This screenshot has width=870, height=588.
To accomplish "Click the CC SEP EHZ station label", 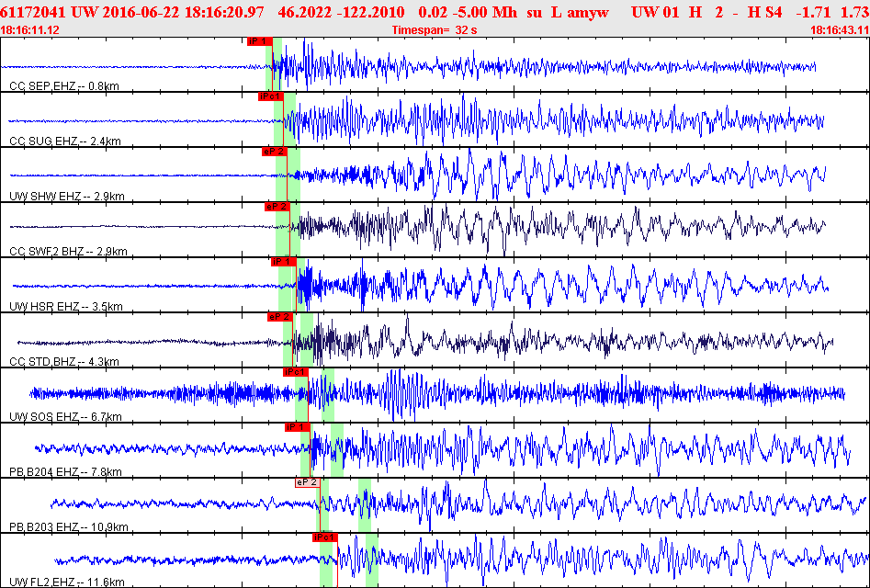I will click(x=64, y=86).
